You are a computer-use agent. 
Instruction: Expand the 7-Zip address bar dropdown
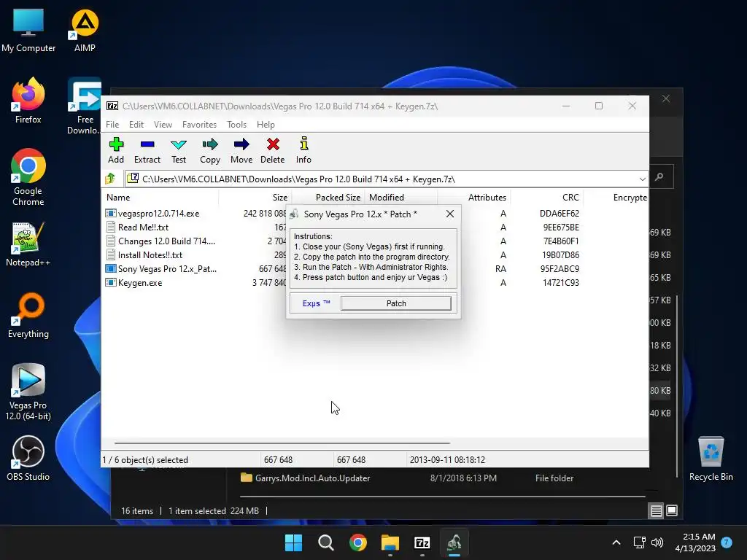[642, 179]
